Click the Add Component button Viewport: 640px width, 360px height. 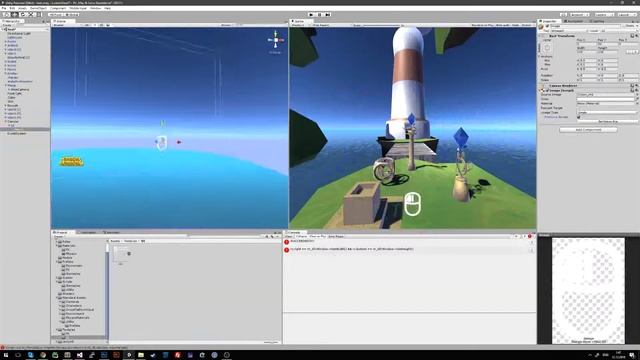588,130
